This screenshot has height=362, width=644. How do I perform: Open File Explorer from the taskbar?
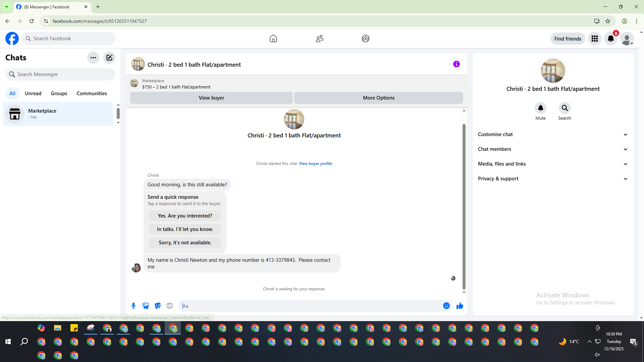click(x=58, y=328)
